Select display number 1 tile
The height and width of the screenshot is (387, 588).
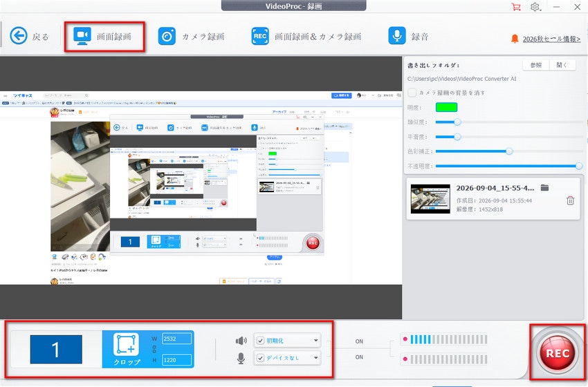click(x=56, y=350)
